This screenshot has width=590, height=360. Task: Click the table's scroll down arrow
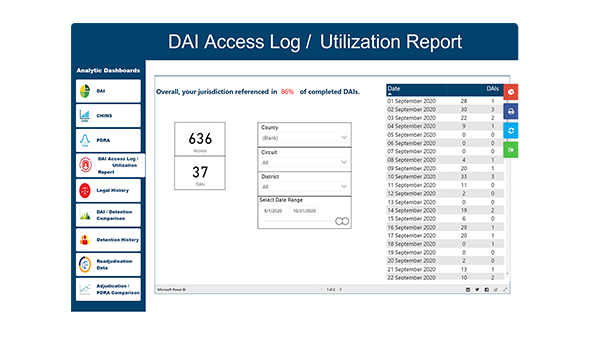[507, 274]
